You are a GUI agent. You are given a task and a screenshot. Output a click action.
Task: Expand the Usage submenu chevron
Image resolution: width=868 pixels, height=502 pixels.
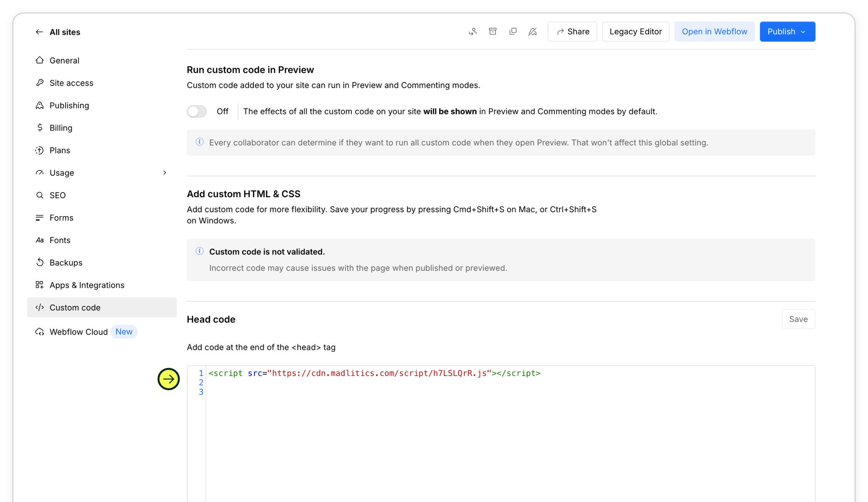pos(164,173)
